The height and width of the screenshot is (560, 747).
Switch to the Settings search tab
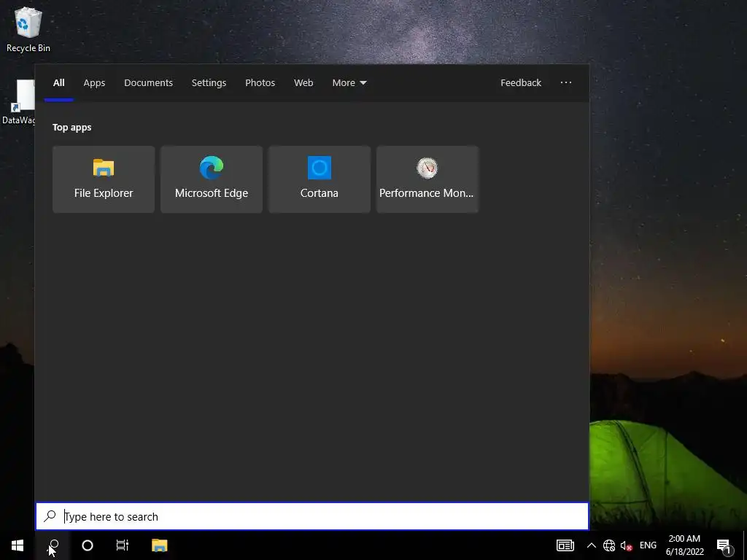209,83
